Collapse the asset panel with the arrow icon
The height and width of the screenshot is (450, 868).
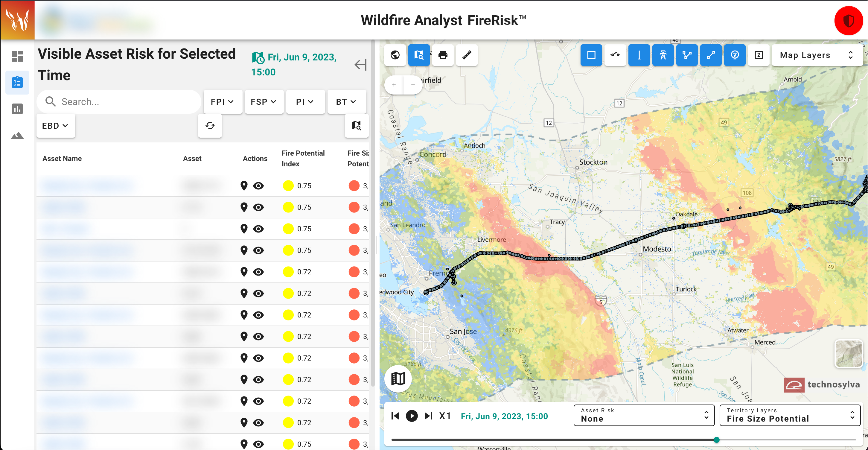click(x=360, y=64)
